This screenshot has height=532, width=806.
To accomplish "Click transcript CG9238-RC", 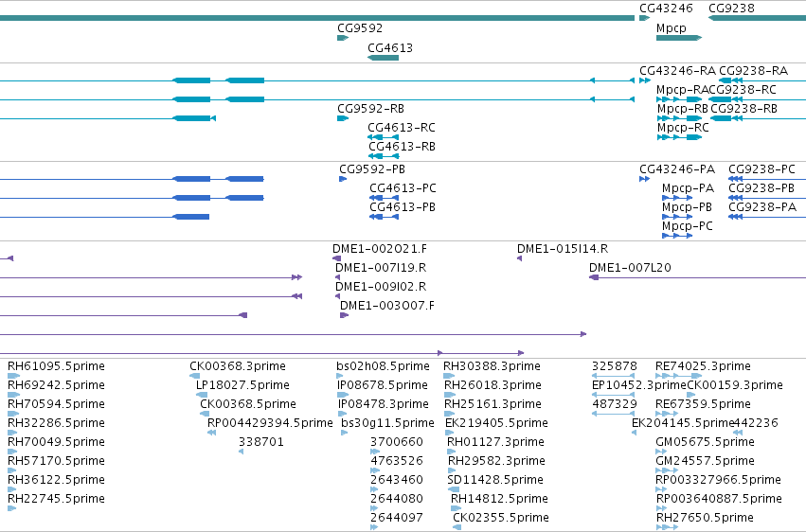I will 757,99.
